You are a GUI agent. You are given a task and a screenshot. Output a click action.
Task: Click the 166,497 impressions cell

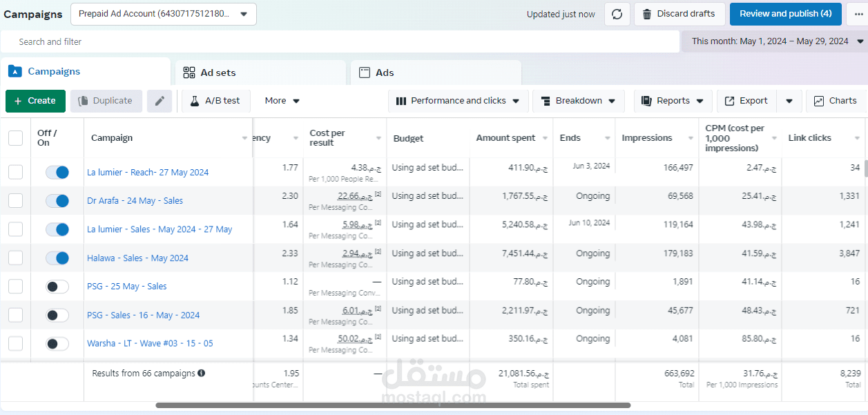pos(677,168)
